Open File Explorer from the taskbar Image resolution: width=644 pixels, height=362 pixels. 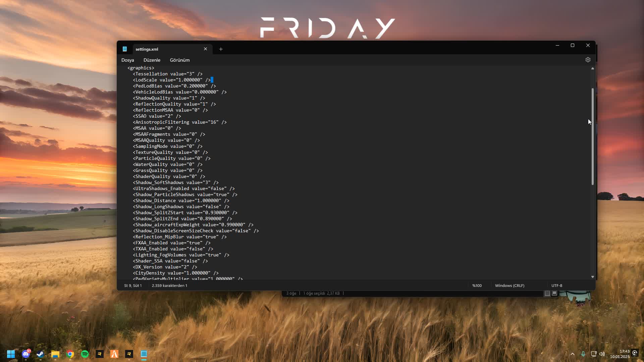click(55, 354)
